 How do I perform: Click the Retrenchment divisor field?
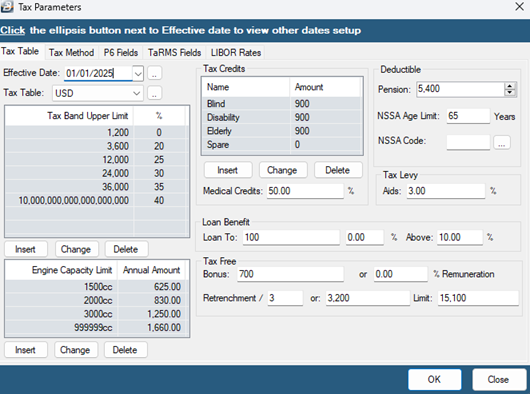pos(285,298)
